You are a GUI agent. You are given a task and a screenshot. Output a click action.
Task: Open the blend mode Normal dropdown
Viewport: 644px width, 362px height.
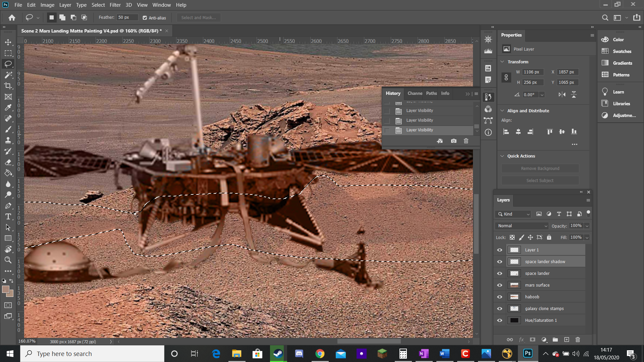tap(522, 226)
